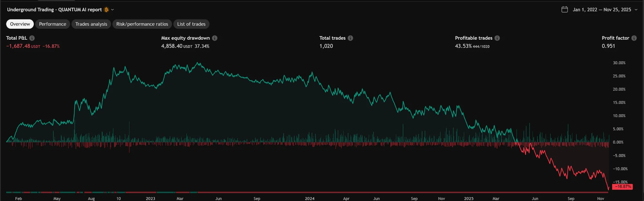
Task: Go to the Risk/performance ratios tab
Action: [142, 24]
